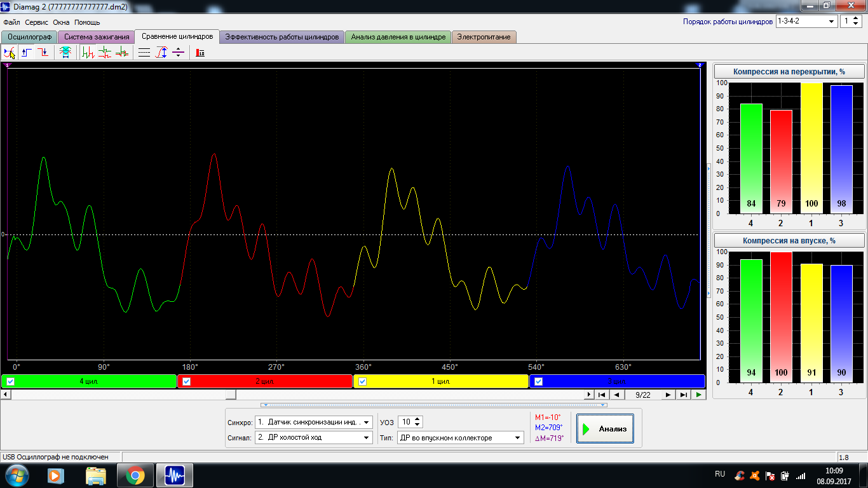Select the curve cursor measurement tool
The height and width of the screenshot is (488, 868).
[x=10, y=53]
